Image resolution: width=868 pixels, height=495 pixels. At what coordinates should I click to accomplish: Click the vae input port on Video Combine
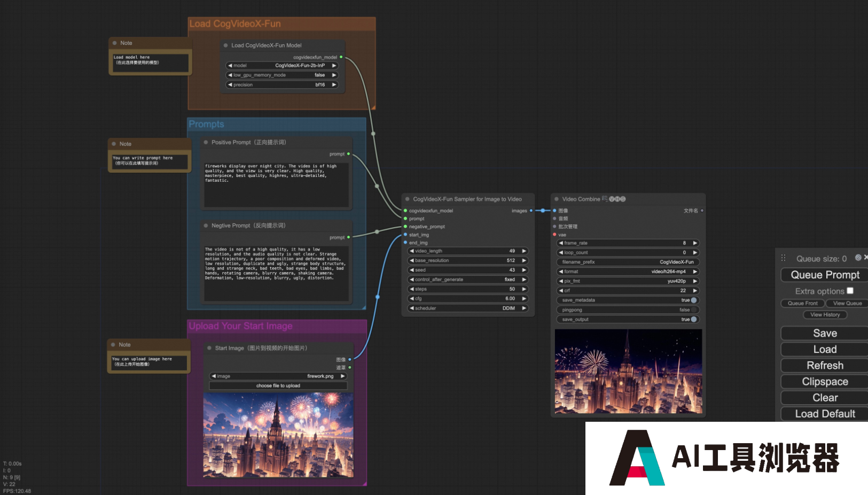coord(554,235)
